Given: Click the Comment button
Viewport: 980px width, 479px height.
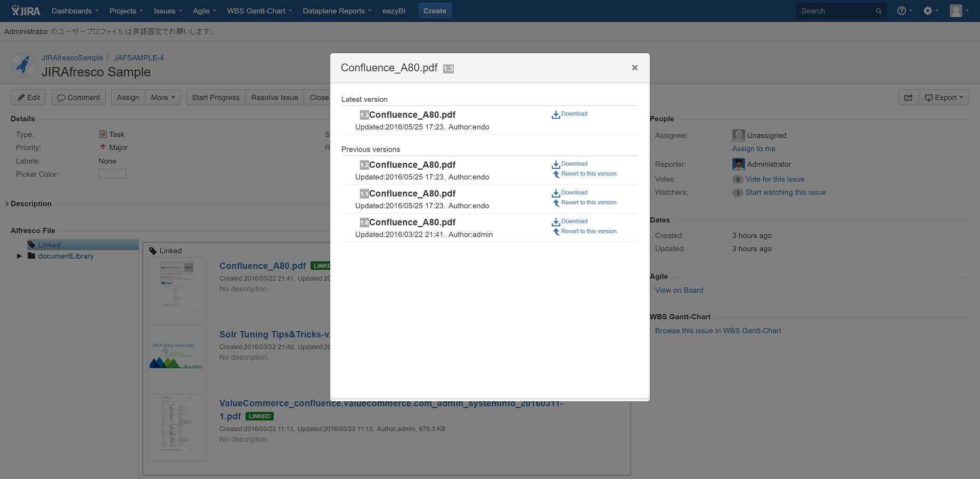Looking at the screenshot, I should (78, 97).
